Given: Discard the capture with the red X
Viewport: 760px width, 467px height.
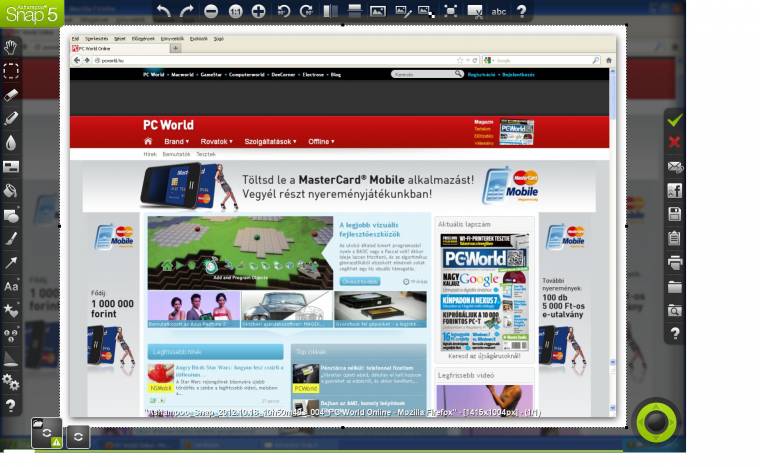Looking at the screenshot, I should (x=674, y=142).
